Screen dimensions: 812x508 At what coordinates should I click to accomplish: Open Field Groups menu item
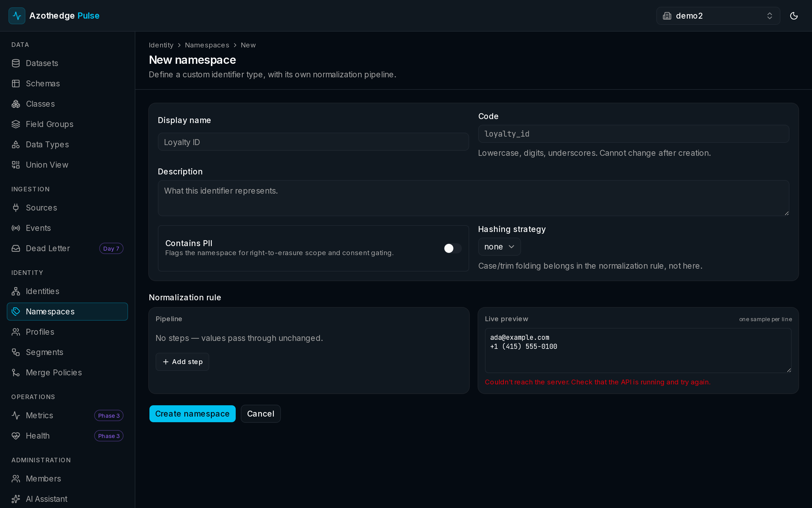pyautogui.click(x=67, y=124)
